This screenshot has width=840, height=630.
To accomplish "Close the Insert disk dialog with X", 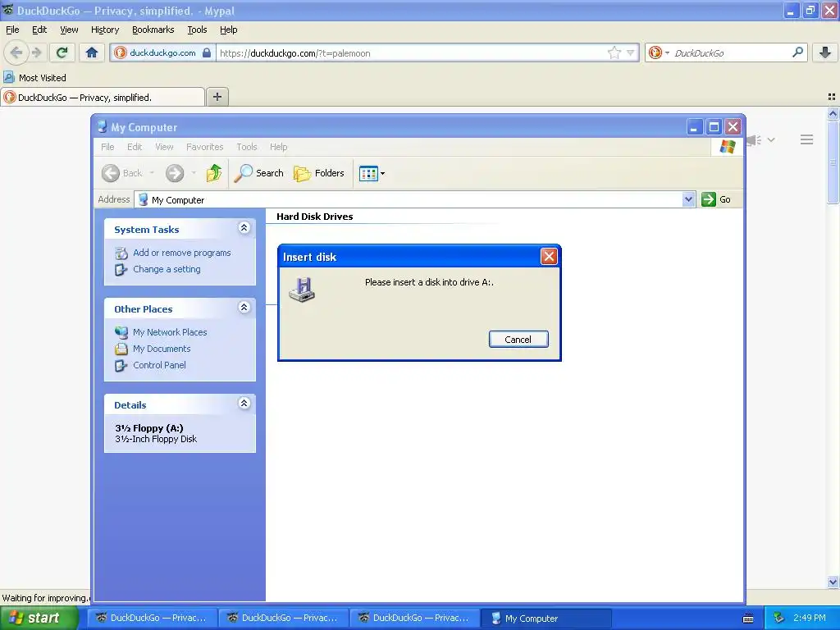I will (x=549, y=256).
